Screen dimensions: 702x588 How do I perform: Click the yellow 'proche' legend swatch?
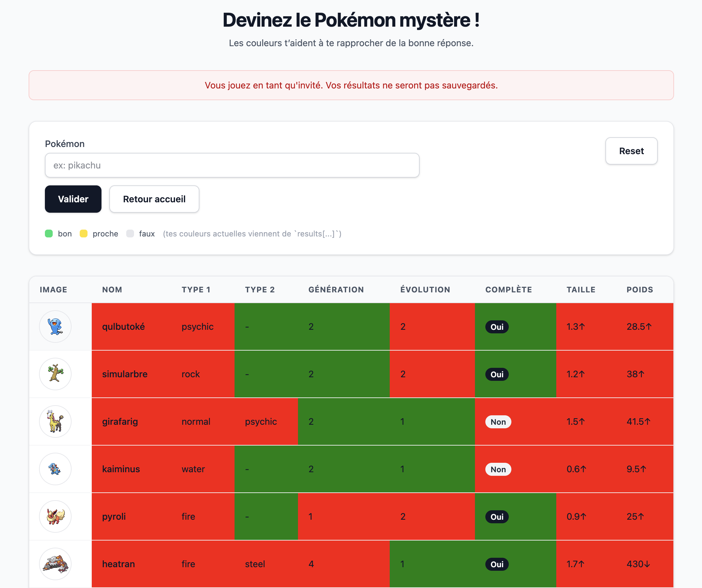coord(84,233)
